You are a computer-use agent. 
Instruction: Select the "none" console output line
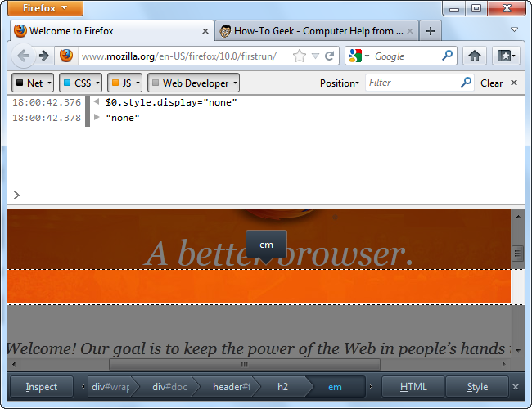pyautogui.click(x=123, y=118)
